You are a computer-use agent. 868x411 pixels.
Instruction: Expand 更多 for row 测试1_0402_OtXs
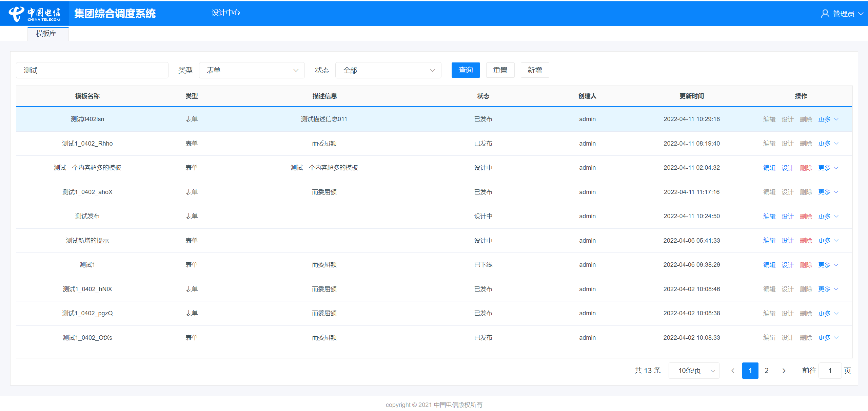point(828,338)
